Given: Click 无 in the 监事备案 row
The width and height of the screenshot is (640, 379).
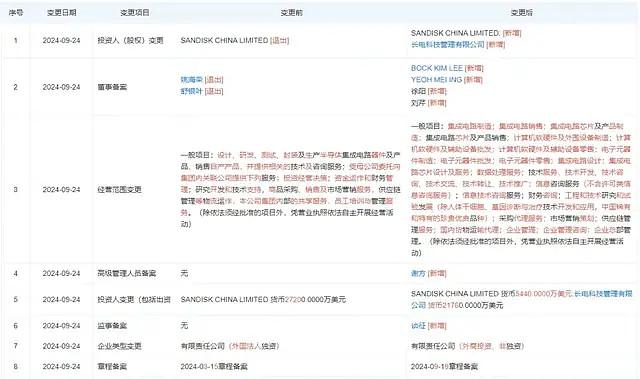Looking at the screenshot, I should click(x=184, y=326).
